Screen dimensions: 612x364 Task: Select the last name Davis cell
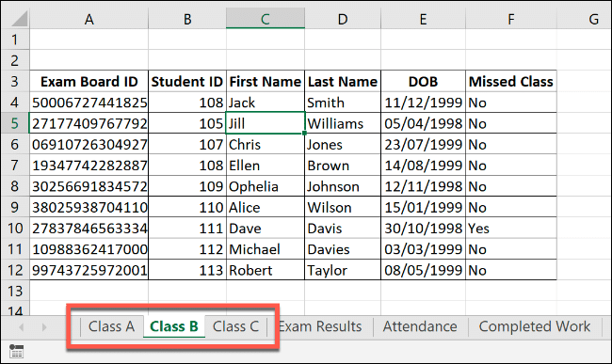[x=343, y=228]
